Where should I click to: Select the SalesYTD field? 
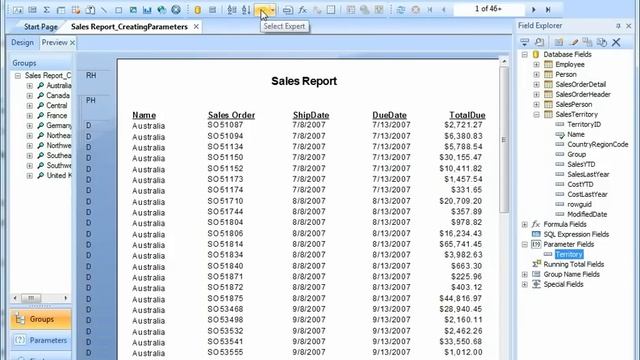581,164
